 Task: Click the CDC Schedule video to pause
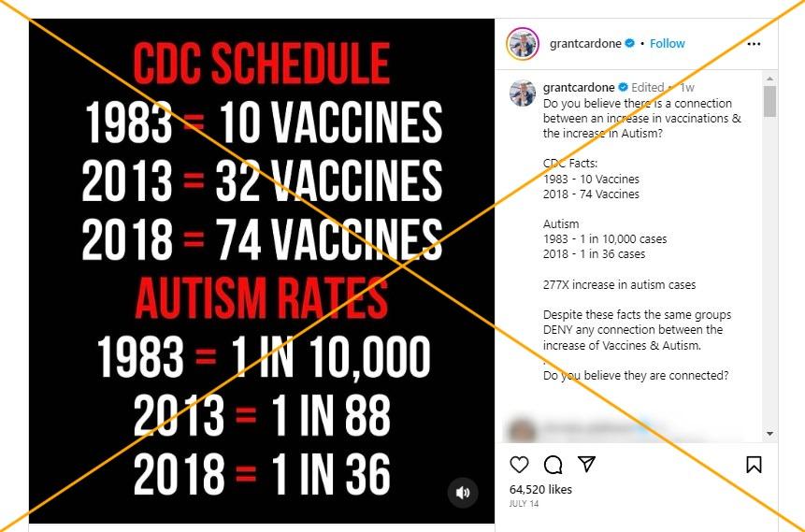click(x=262, y=271)
